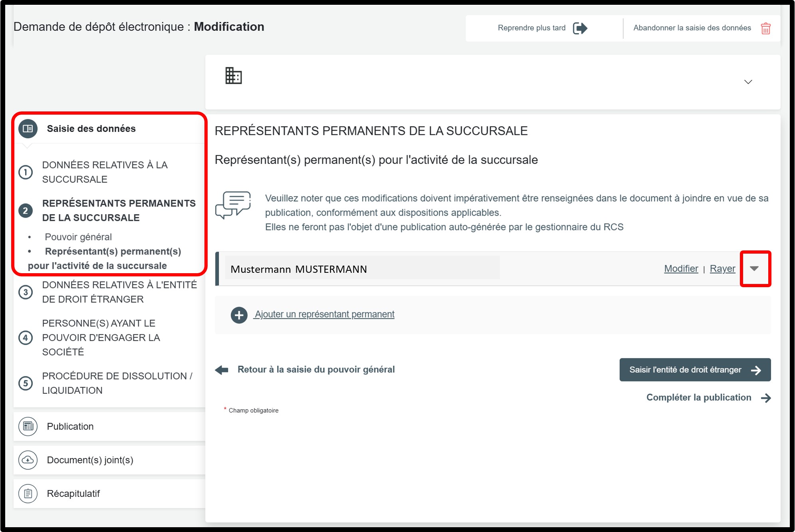Click the cloud icon for Document(s) joint(s)

tap(28, 460)
